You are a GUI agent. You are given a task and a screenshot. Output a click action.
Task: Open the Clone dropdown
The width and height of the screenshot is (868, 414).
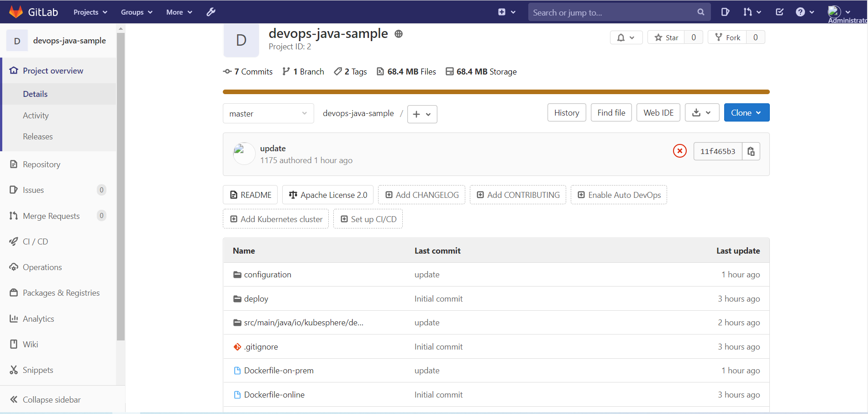(747, 113)
